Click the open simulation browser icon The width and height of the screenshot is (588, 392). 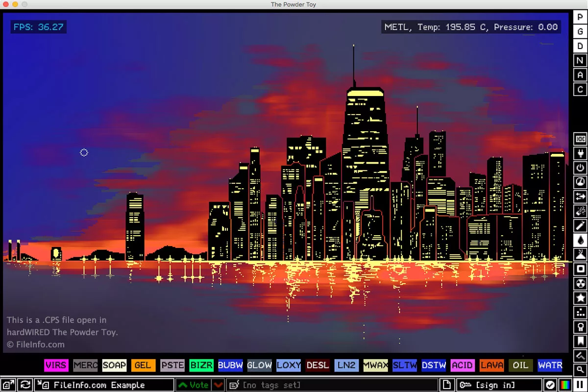coord(8,385)
